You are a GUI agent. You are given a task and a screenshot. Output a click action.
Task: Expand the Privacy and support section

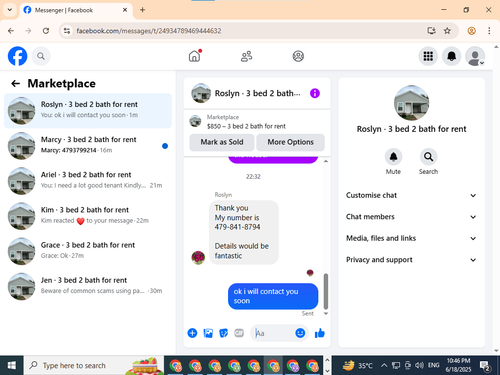pyautogui.click(x=411, y=260)
